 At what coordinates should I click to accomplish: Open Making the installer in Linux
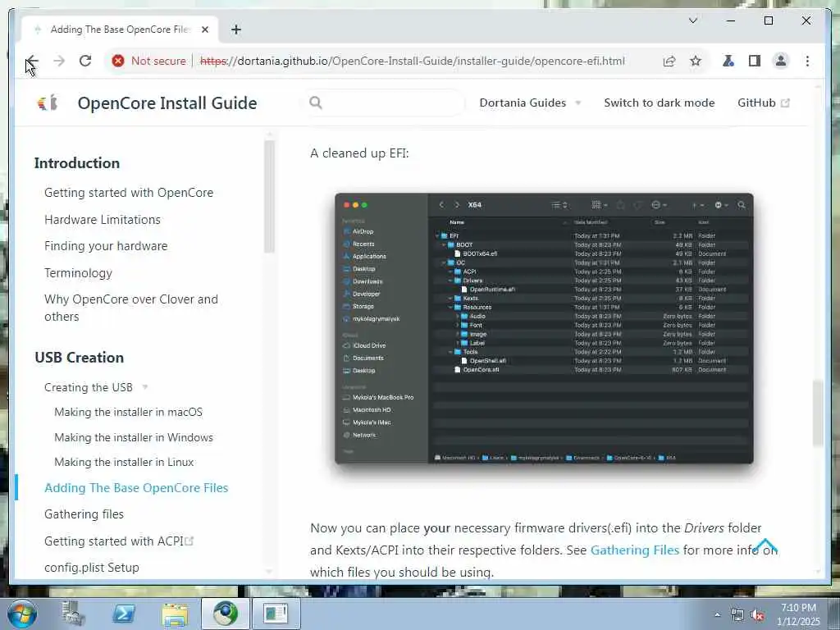coord(124,462)
